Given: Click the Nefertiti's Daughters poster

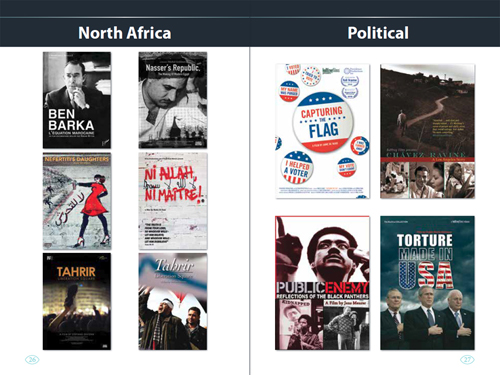Looking at the screenshot, I should 77,201.
